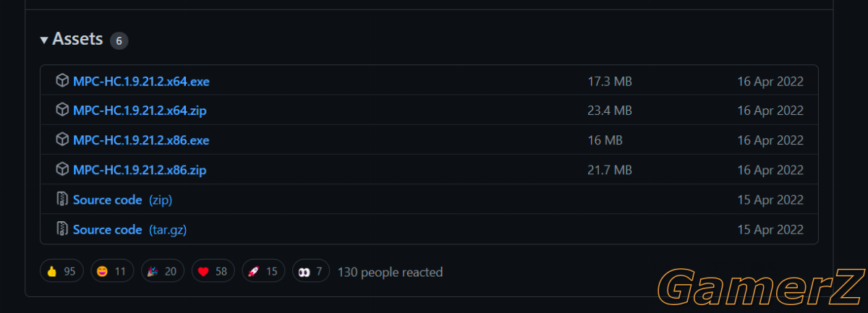Toggle the heart reaction with 58
This screenshot has width=868, height=313.
coord(213,272)
